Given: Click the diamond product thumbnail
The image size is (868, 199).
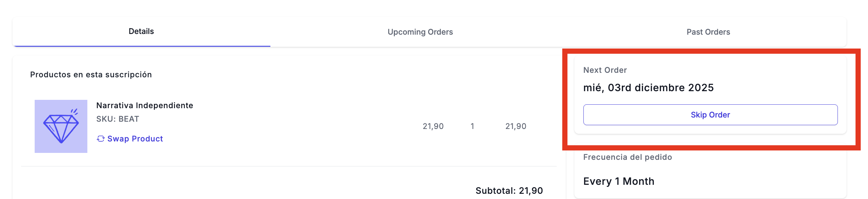Looking at the screenshot, I should pos(61,126).
